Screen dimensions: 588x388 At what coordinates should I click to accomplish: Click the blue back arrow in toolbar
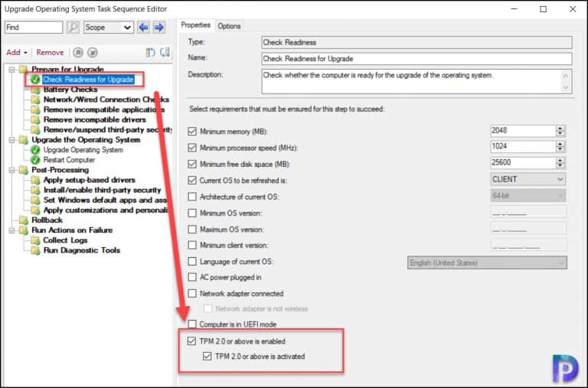pyautogui.click(x=143, y=28)
